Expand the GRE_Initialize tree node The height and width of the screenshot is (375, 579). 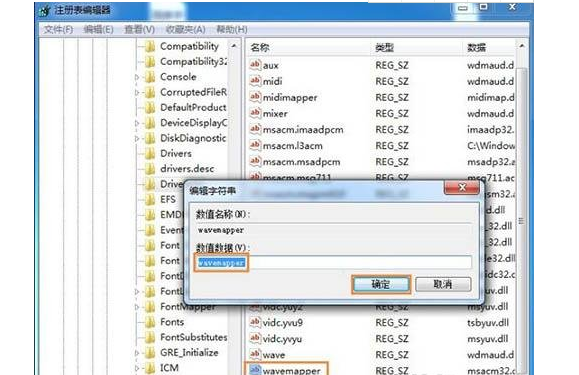click(x=137, y=353)
